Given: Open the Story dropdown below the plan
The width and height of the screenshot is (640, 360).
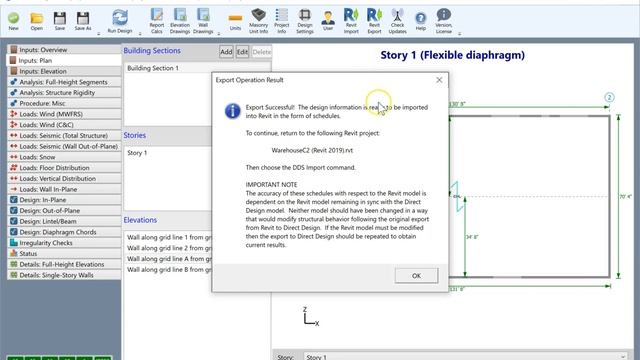Looking at the screenshot, I should point(466,356).
